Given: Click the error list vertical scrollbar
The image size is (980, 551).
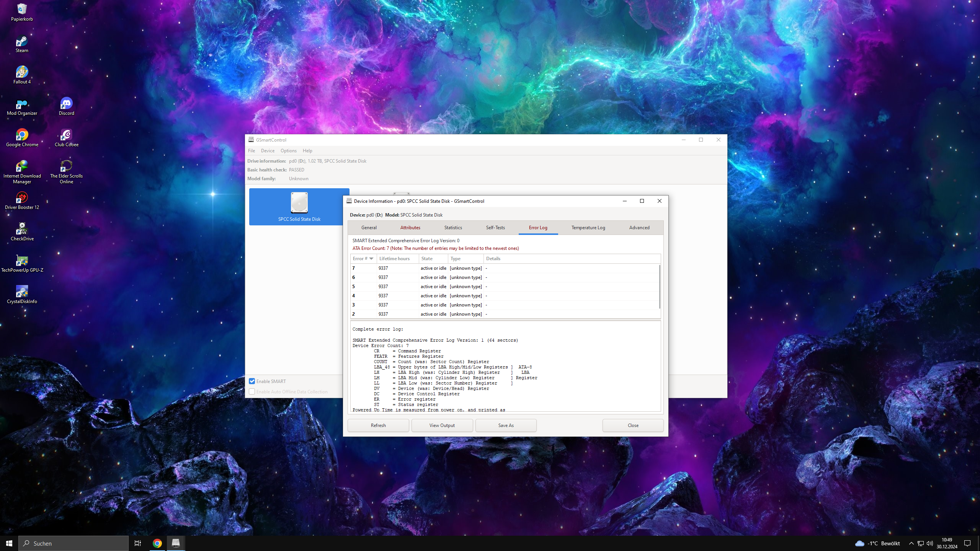Looking at the screenshot, I should coord(659,287).
